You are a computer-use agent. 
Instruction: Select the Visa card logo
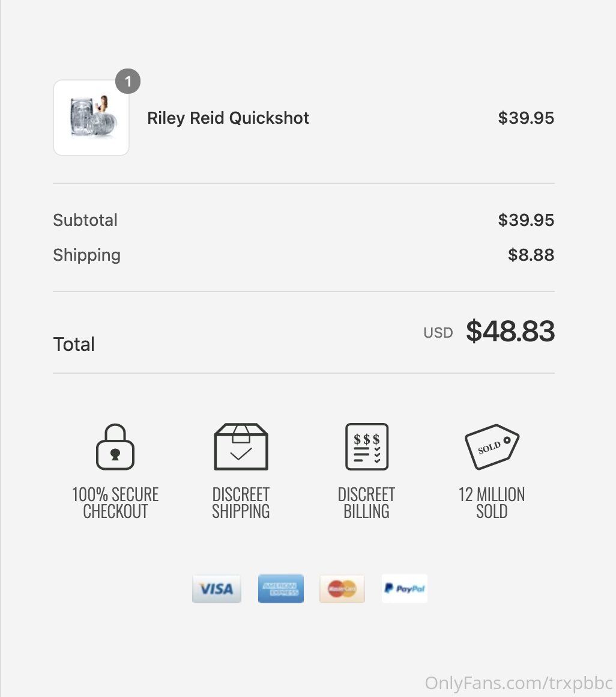[217, 589]
